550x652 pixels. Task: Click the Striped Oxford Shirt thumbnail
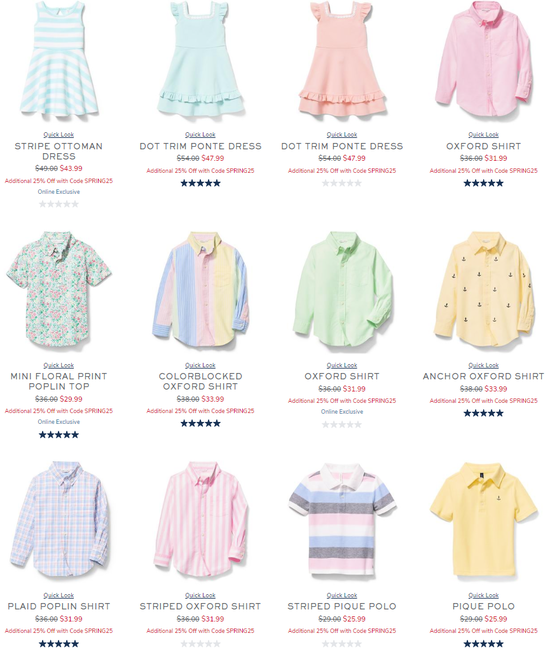pos(200,520)
